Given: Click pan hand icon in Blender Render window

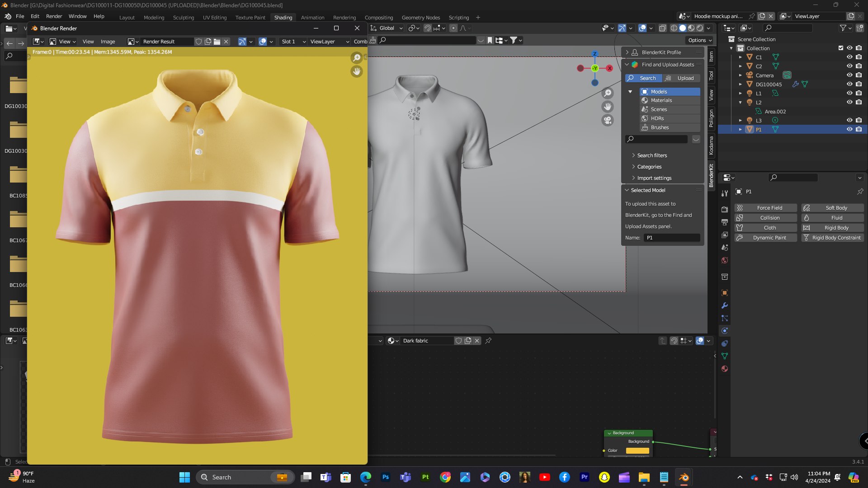Looking at the screenshot, I should click(x=357, y=71).
